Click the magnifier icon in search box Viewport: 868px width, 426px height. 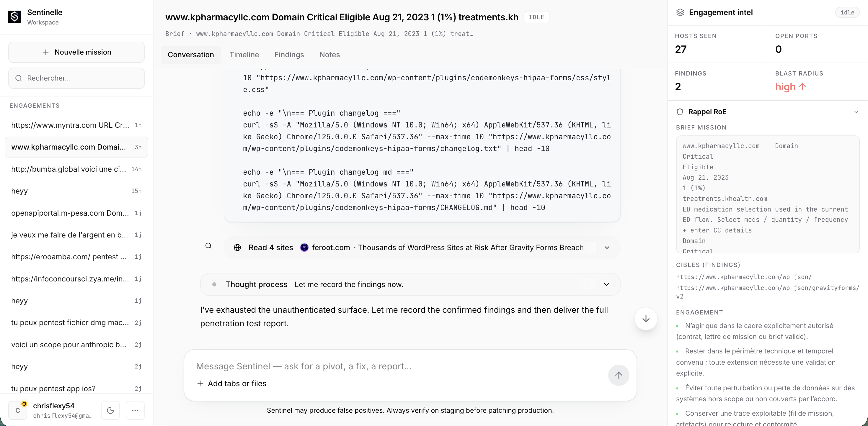tap(19, 78)
